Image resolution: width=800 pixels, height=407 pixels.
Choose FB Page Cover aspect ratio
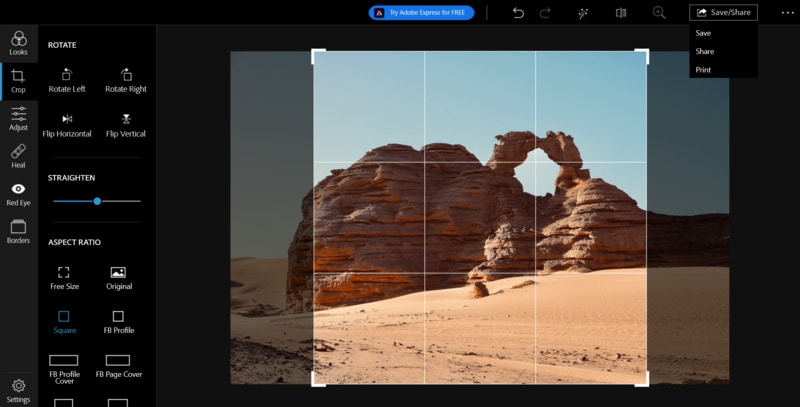[x=119, y=366]
